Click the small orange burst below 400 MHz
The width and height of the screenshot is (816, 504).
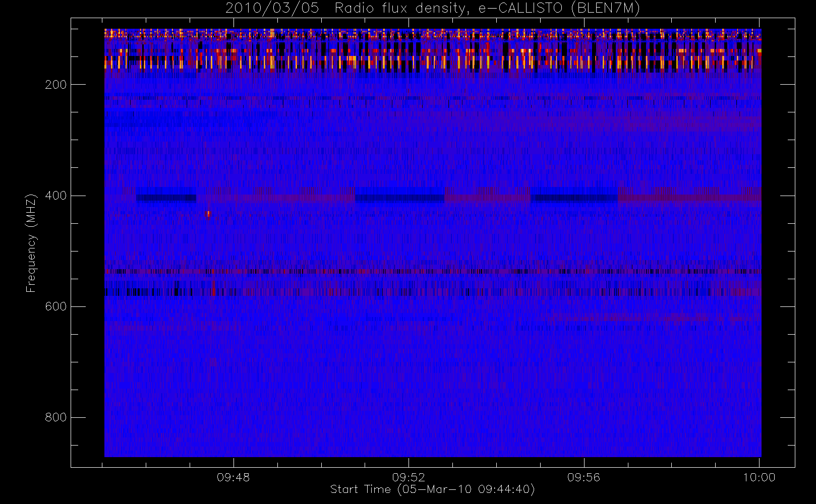point(208,215)
